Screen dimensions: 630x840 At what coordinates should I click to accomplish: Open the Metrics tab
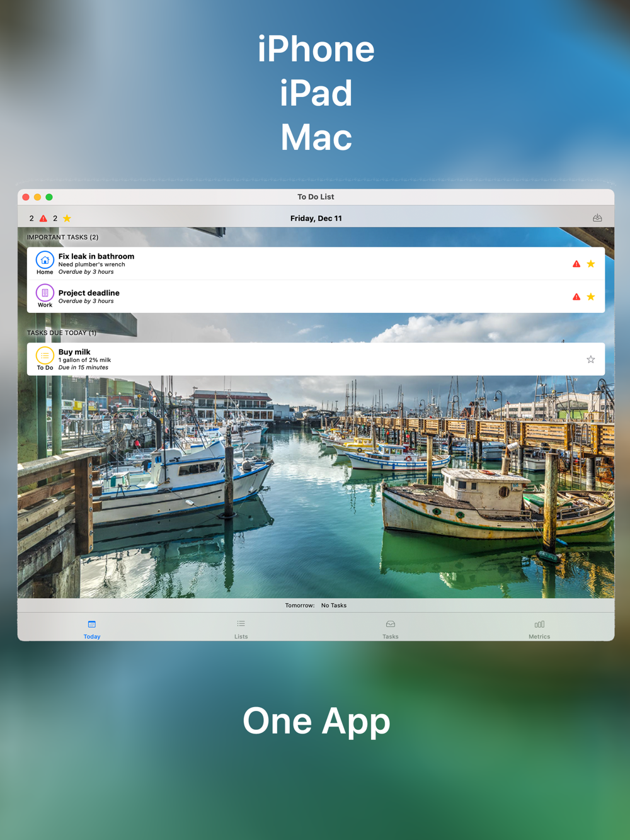coord(539,628)
